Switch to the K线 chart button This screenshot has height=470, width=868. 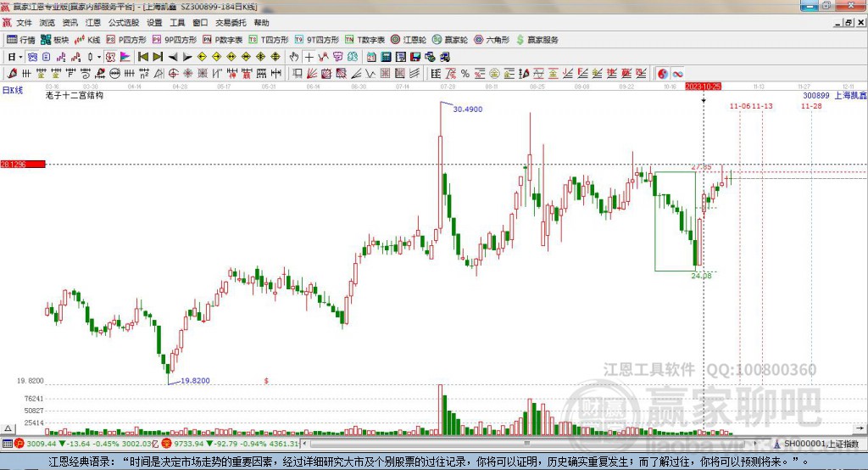pos(87,40)
